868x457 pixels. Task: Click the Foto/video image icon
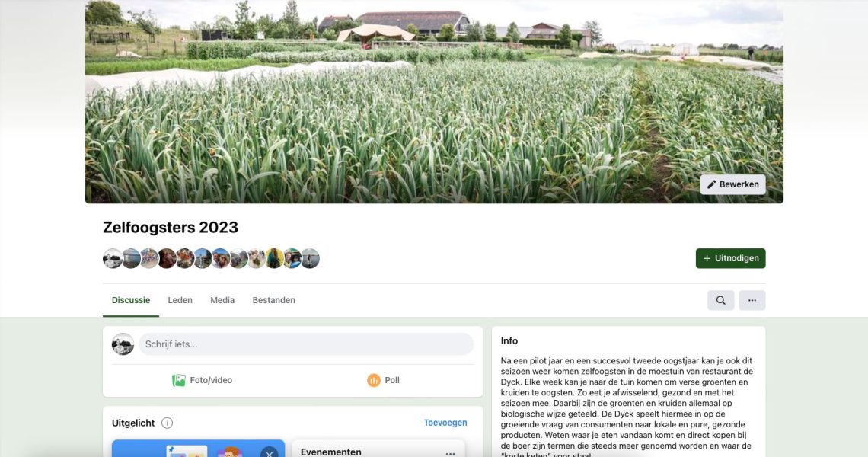coord(179,381)
